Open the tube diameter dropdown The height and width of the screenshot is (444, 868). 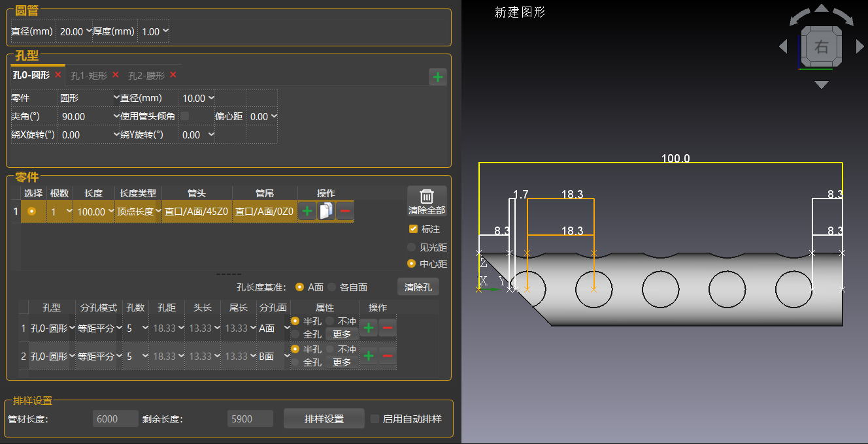[x=75, y=31]
